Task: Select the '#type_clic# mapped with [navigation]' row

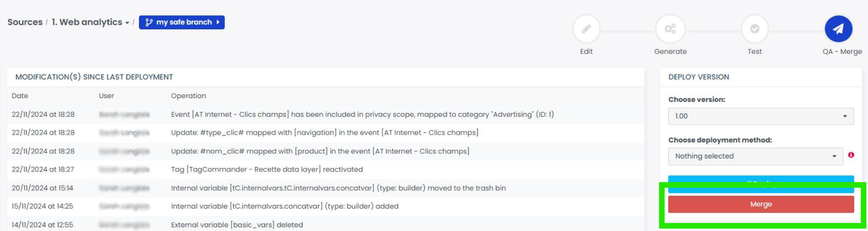Action: click(x=324, y=133)
